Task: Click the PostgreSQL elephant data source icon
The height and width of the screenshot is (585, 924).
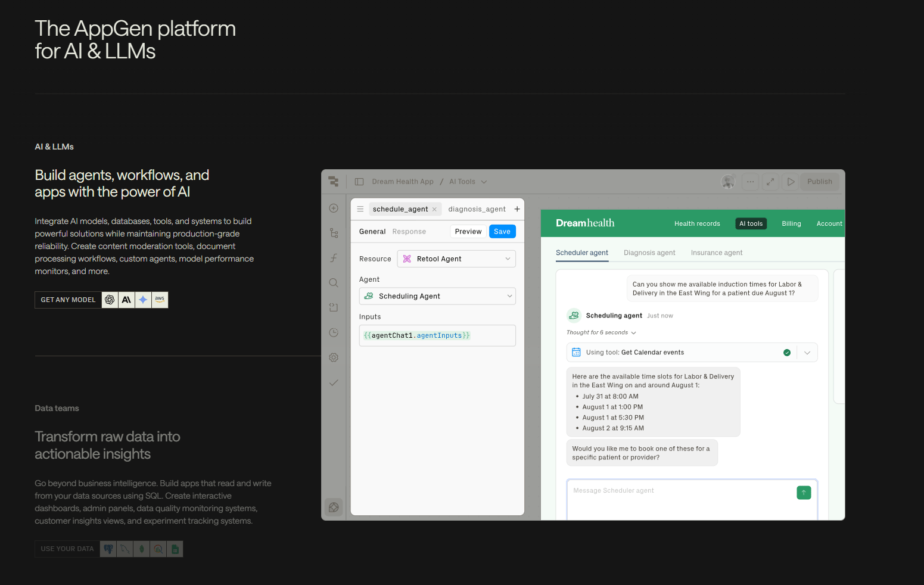Action: (108, 549)
